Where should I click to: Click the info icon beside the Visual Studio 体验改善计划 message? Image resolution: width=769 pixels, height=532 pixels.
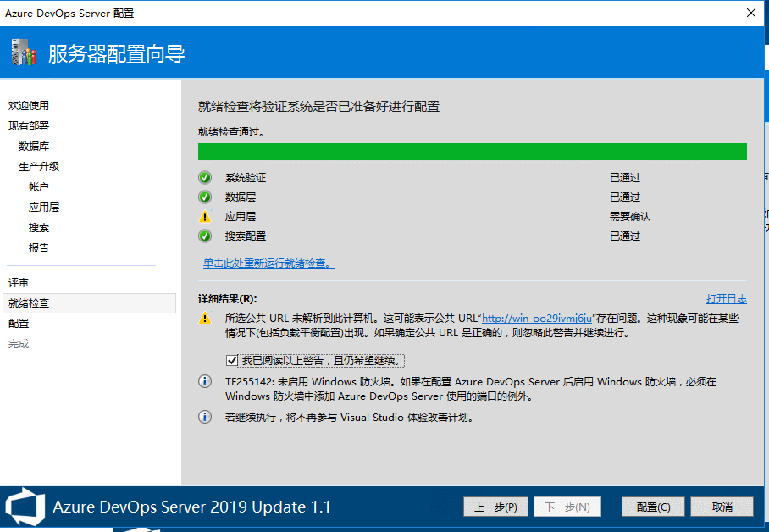(x=205, y=417)
